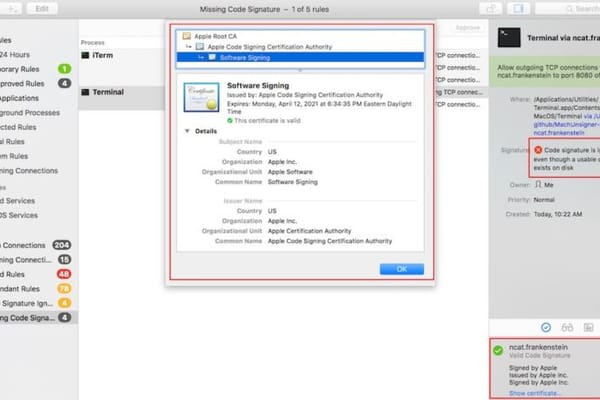Open Temporary Rules with badge 1
Screen dimensions: 600x400
click(36, 69)
